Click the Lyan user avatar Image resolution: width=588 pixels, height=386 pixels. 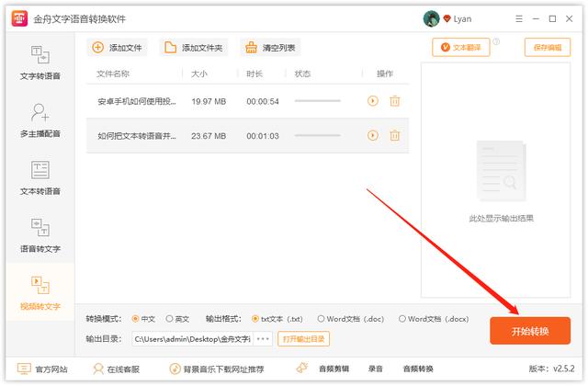click(431, 18)
